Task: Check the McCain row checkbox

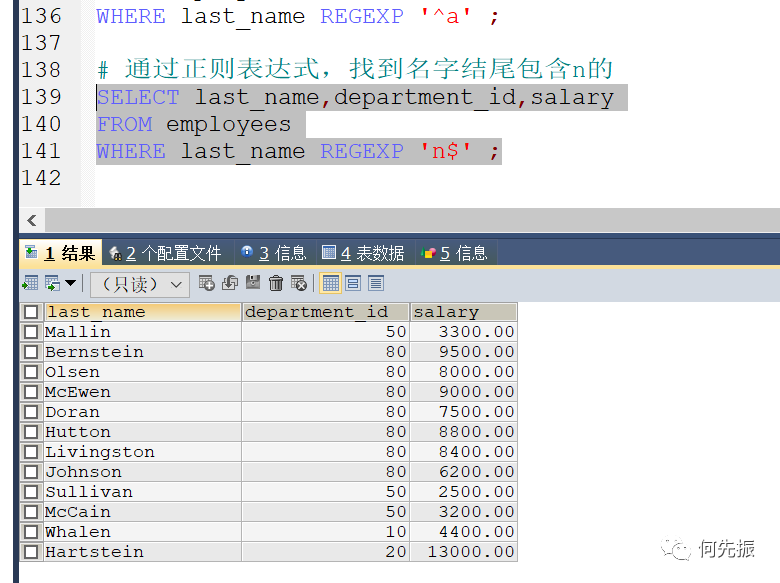Action: [31, 511]
